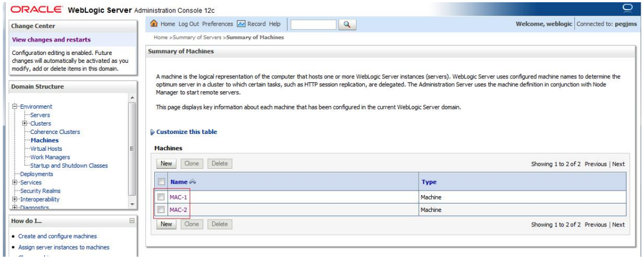
Task: Sort by the Name column header
Action: 179,182
